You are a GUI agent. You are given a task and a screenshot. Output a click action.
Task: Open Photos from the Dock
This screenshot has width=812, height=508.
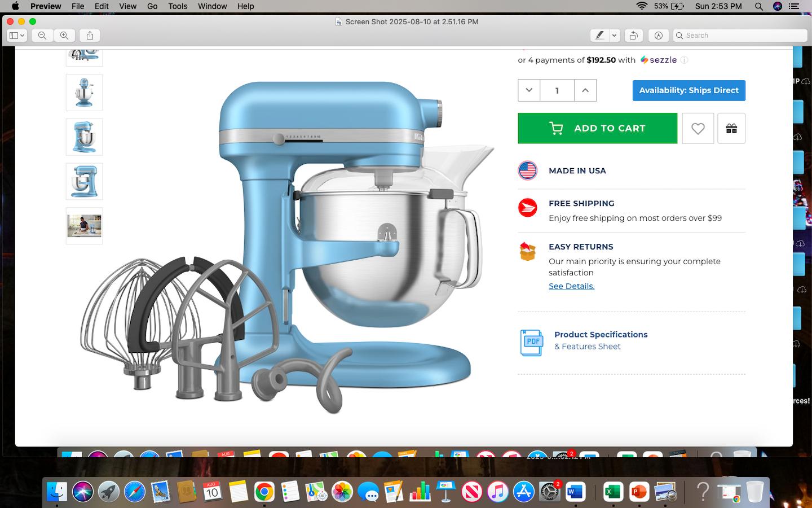342,492
